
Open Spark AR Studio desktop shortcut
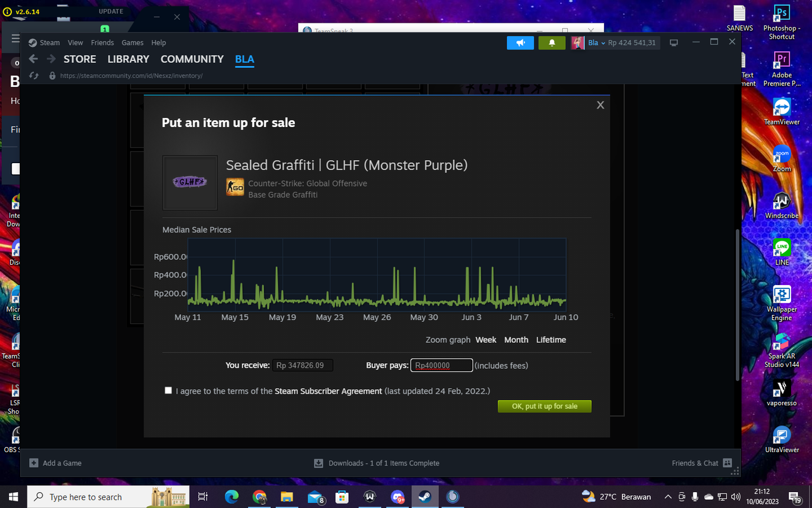click(782, 351)
